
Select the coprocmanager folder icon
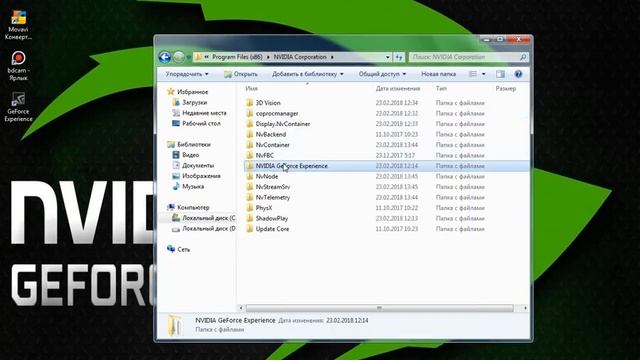point(249,113)
